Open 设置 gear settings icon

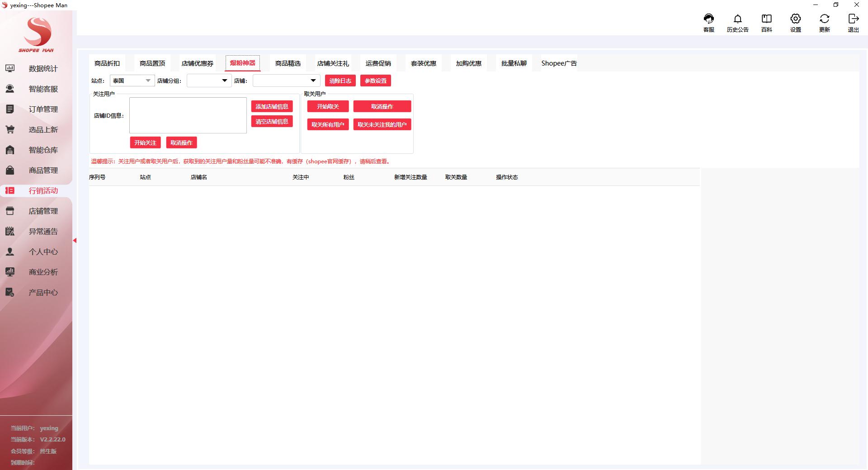click(795, 19)
